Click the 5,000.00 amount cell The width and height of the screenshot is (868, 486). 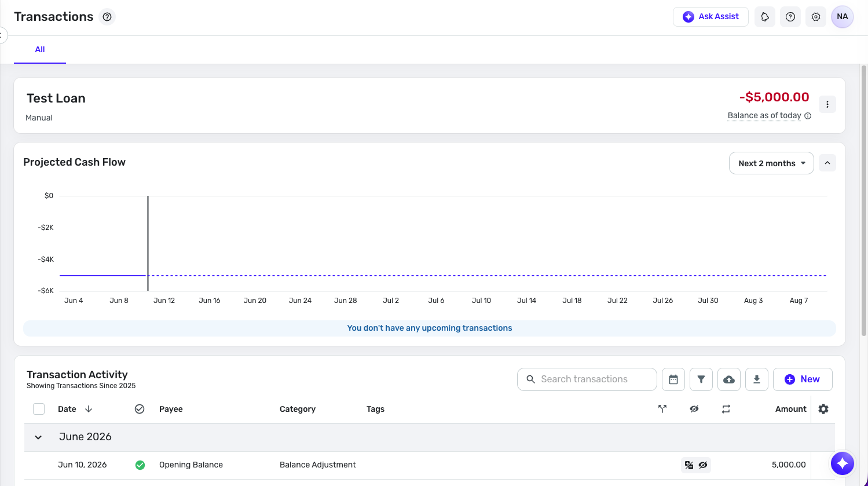tap(789, 465)
